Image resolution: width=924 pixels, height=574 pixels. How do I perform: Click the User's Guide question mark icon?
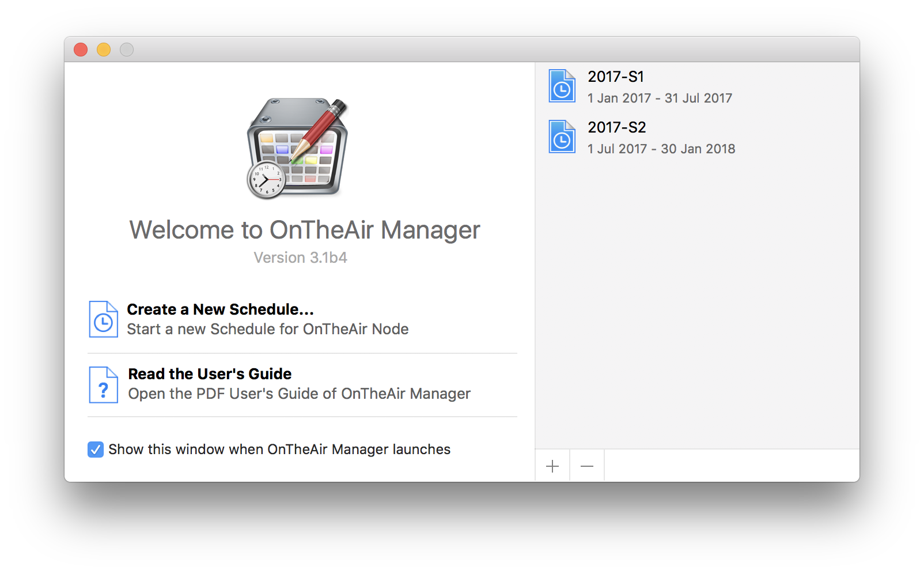(x=104, y=385)
